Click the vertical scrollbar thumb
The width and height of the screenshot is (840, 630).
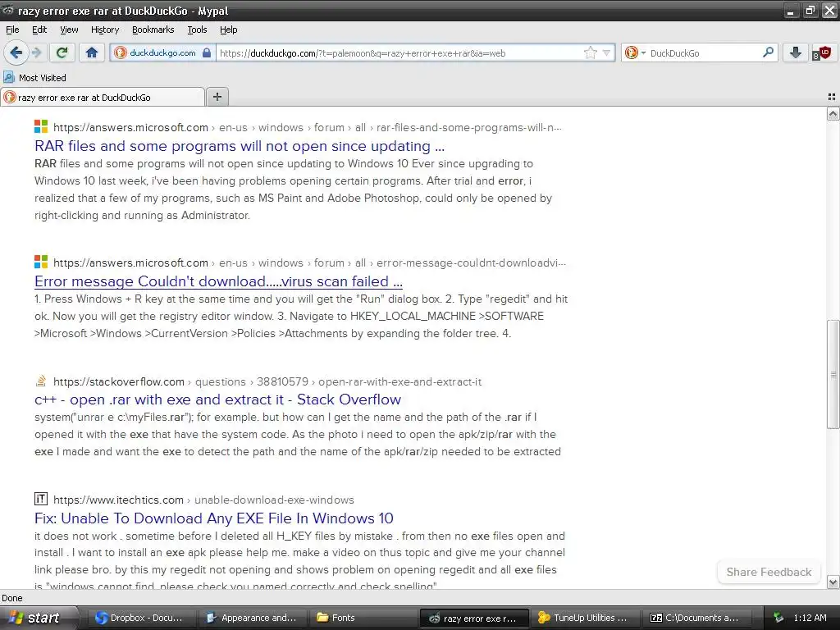pyautogui.click(x=833, y=374)
